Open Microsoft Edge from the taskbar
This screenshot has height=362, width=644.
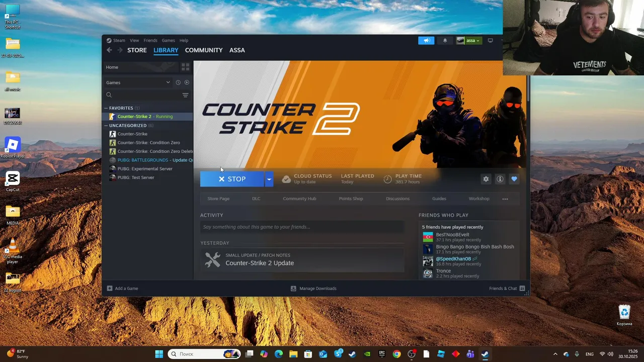(279, 354)
